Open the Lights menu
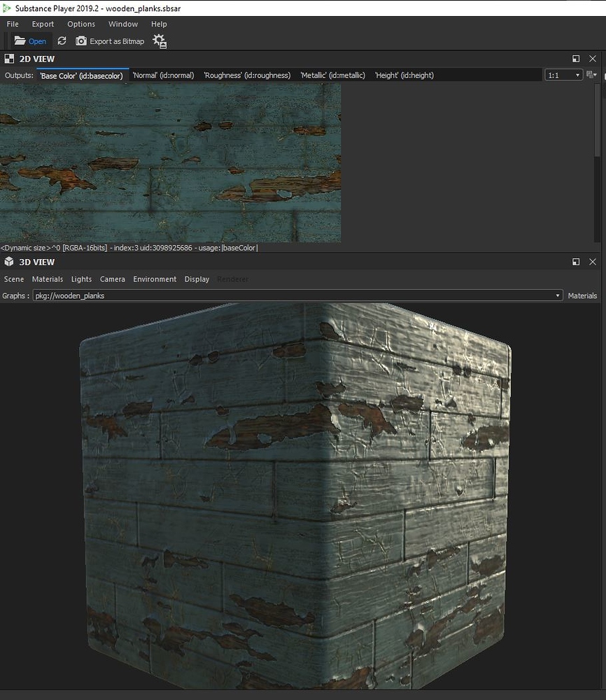606x700 pixels. click(81, 279)
